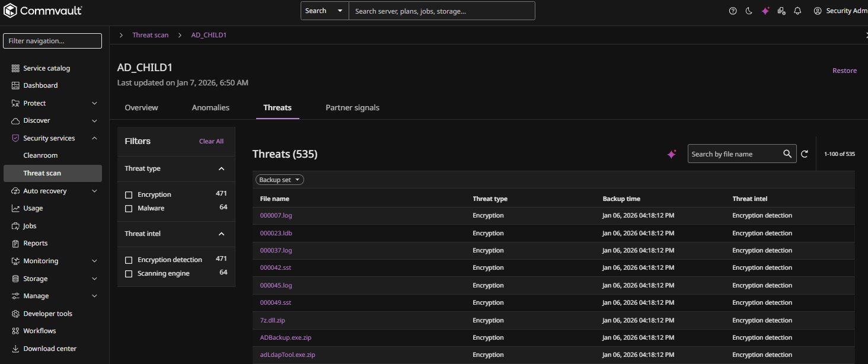Click the user account icon

point(818,11)
